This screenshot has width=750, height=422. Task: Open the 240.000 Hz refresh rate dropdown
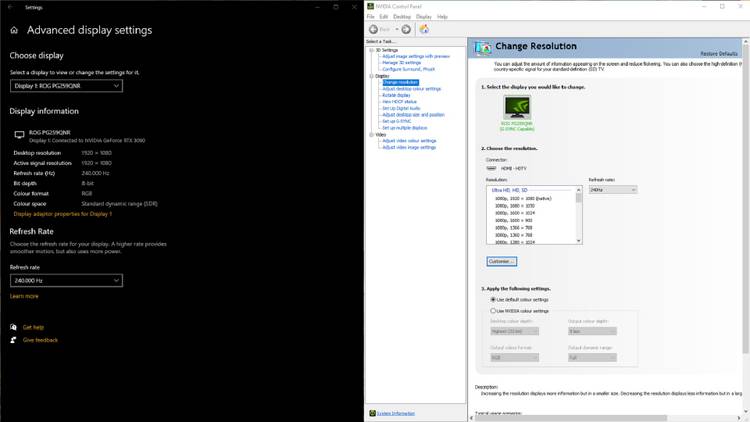coord(66,281)
